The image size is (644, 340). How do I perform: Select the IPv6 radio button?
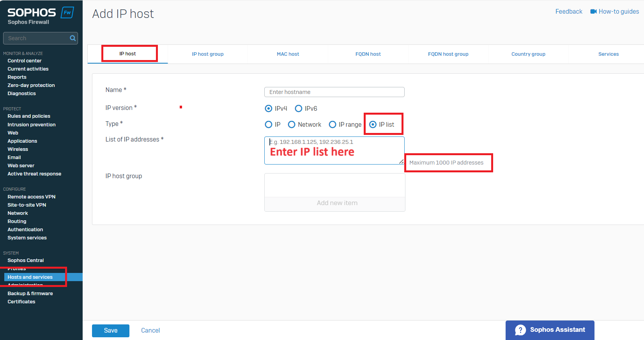[299, 108]
